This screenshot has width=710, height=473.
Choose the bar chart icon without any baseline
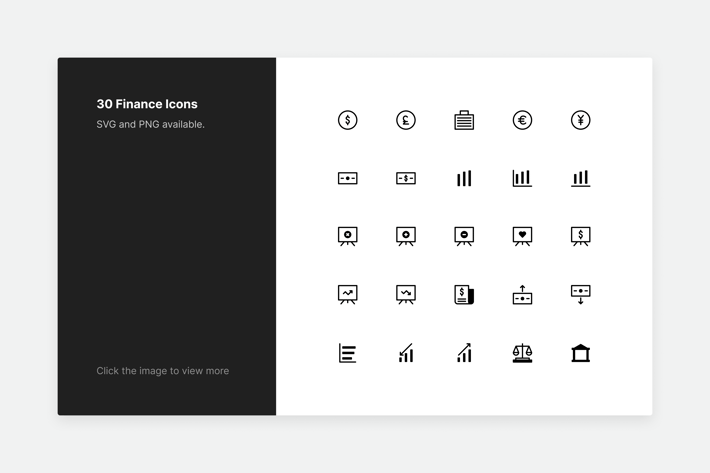pos(464,178)
